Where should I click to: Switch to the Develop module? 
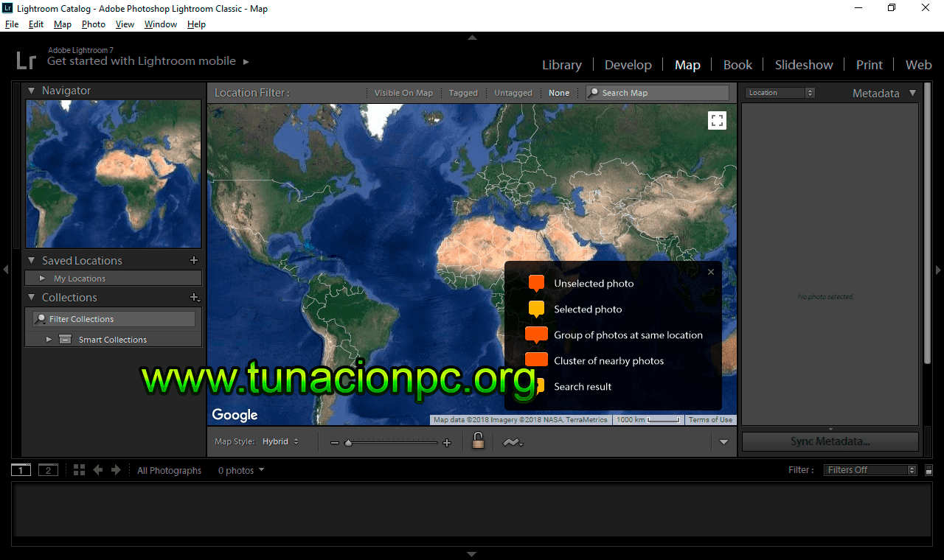click(628, 65)
